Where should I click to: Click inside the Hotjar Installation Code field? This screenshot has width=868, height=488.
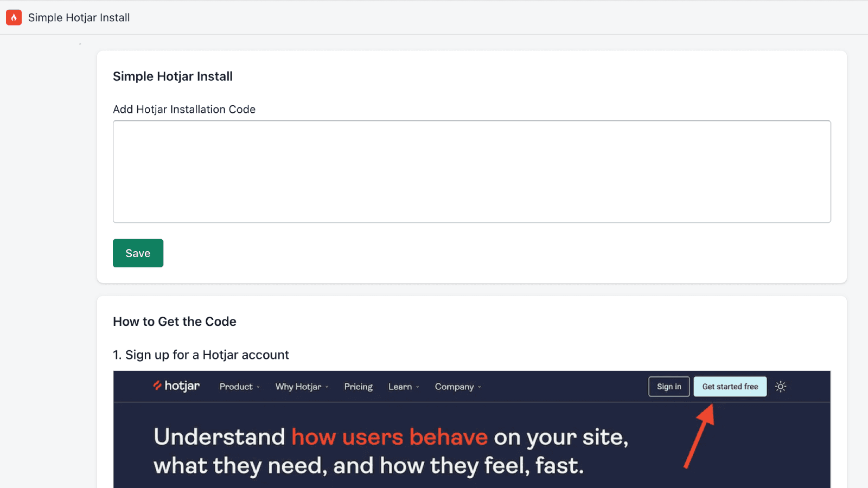471,171
